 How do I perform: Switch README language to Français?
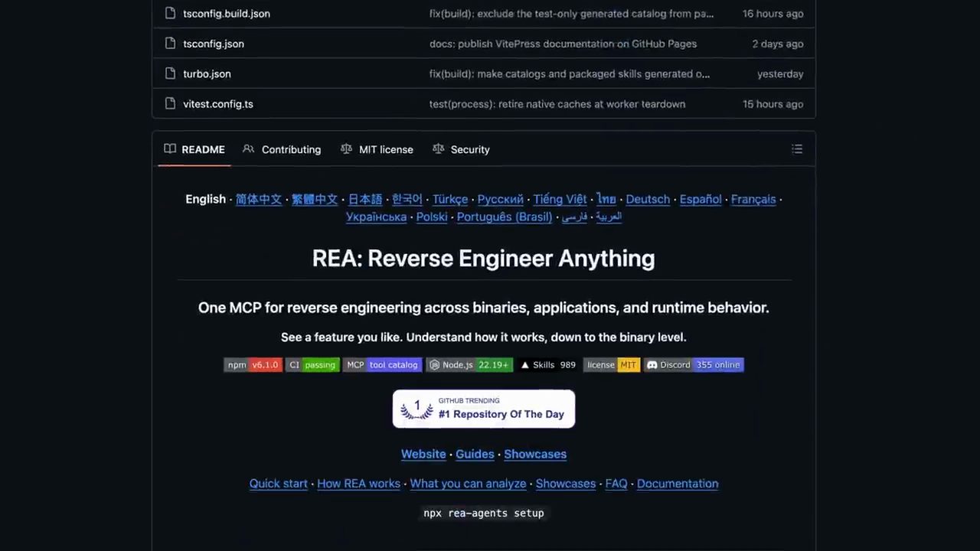pyautogui.click(x=753, y=199)
